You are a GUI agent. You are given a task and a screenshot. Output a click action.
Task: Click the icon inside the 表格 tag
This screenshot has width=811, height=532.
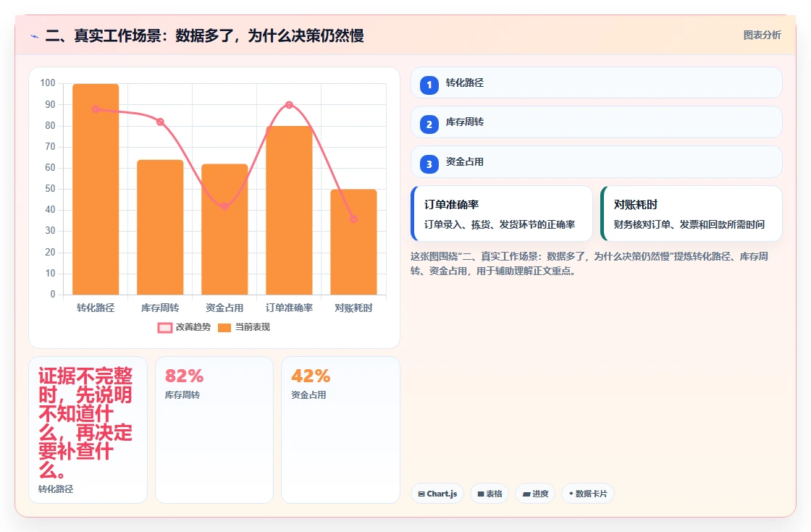481,494
